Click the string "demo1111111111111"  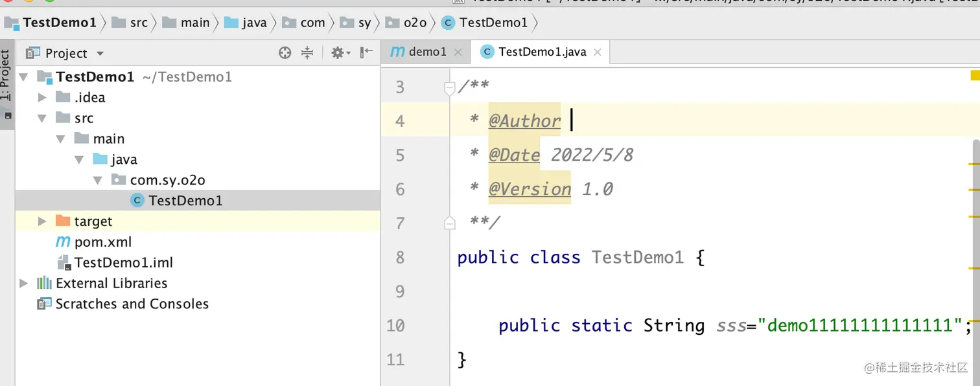pyautogui.click(x=861, y=325)
